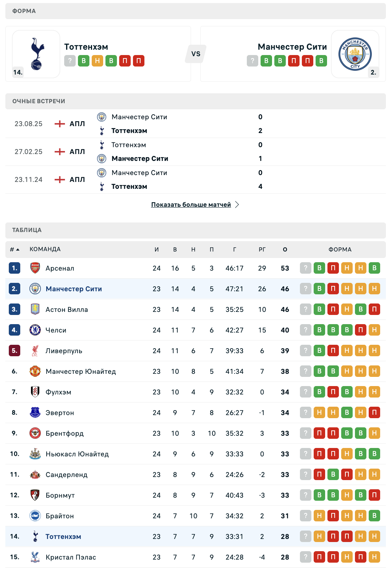
Task: Open the Манчестер Сити team link in table
Action: pyautogui.click(x=74, y=289)
